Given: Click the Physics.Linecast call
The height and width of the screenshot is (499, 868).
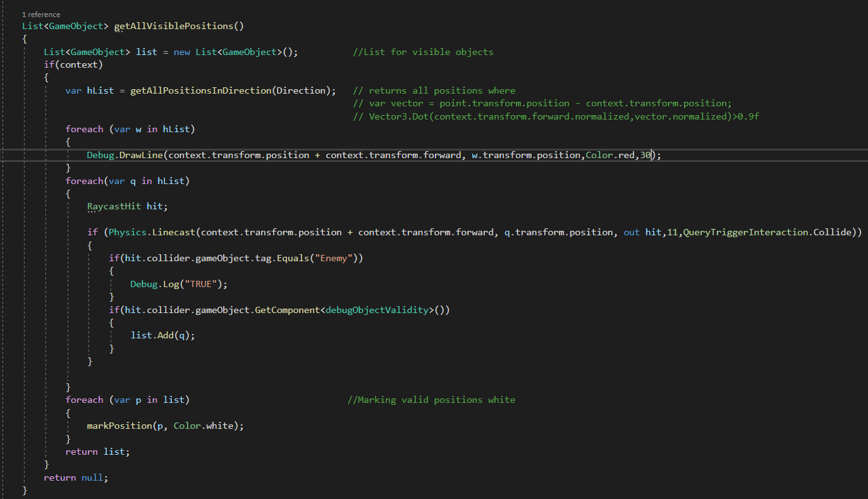Looking at the screenshot, I should coord(152,232).
